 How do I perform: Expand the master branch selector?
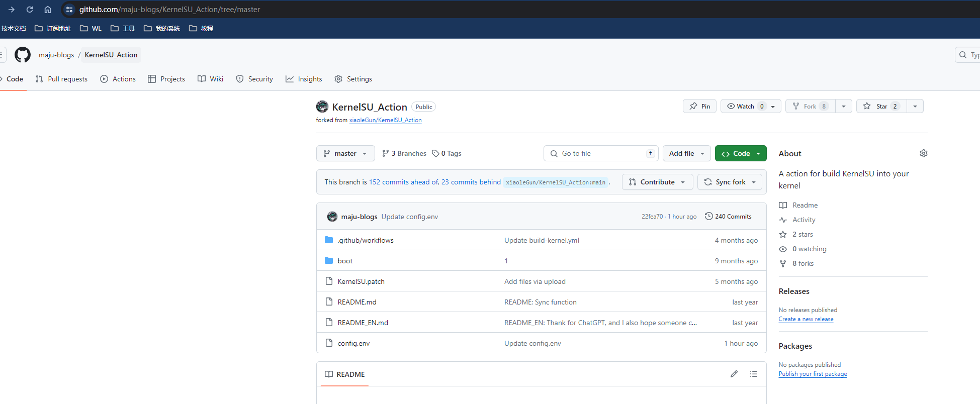345,153
